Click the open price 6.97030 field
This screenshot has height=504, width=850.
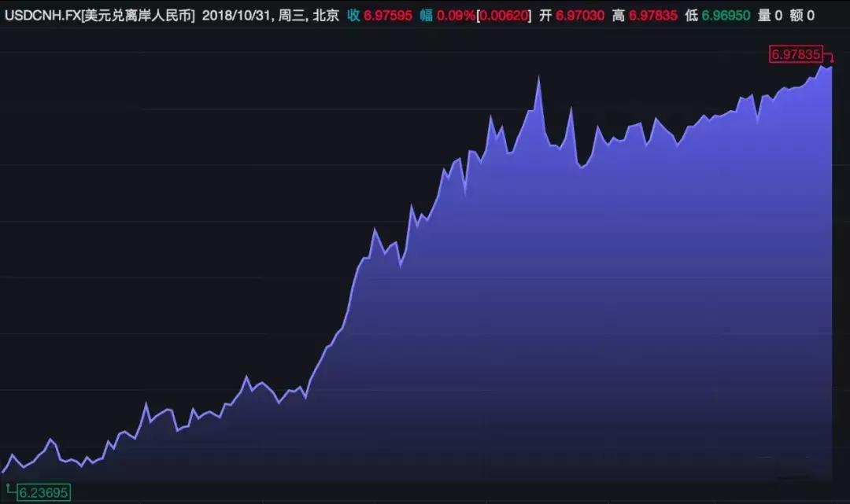point(581,13)
